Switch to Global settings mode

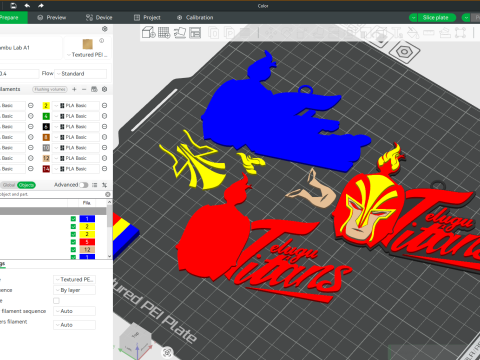(x=9, y=185)
